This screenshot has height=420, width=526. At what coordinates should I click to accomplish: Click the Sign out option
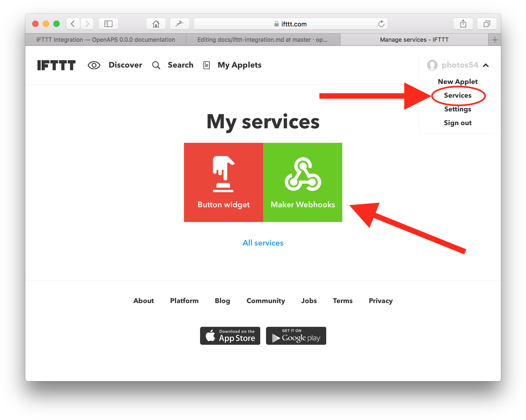pyautogui.click(x=457, y=122)
